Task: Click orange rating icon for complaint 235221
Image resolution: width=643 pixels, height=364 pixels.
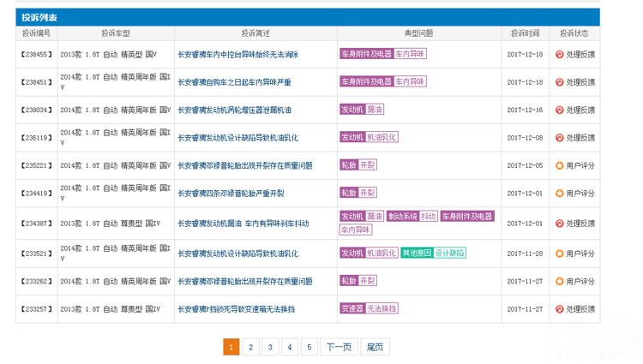Action: click(x=559, y=166)
